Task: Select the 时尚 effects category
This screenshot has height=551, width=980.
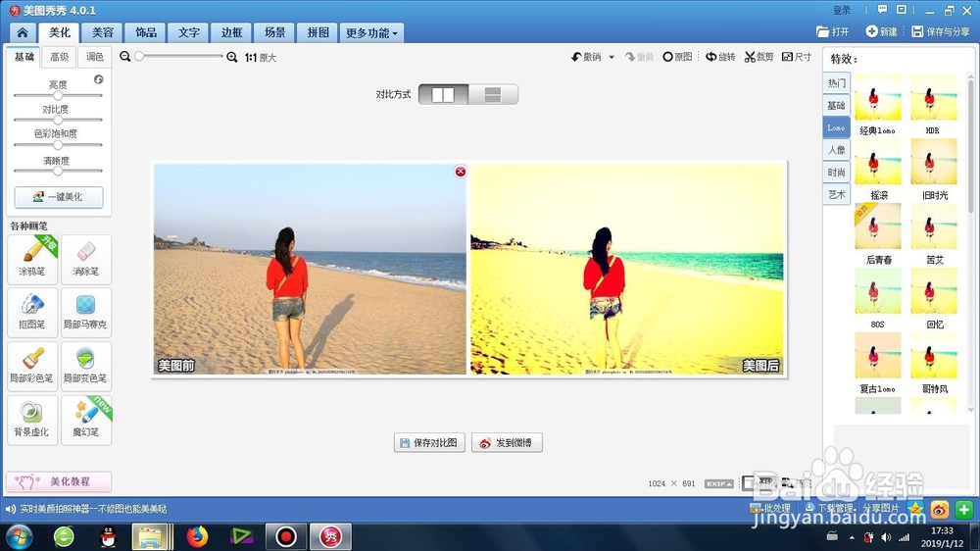Action: point(836,172)
